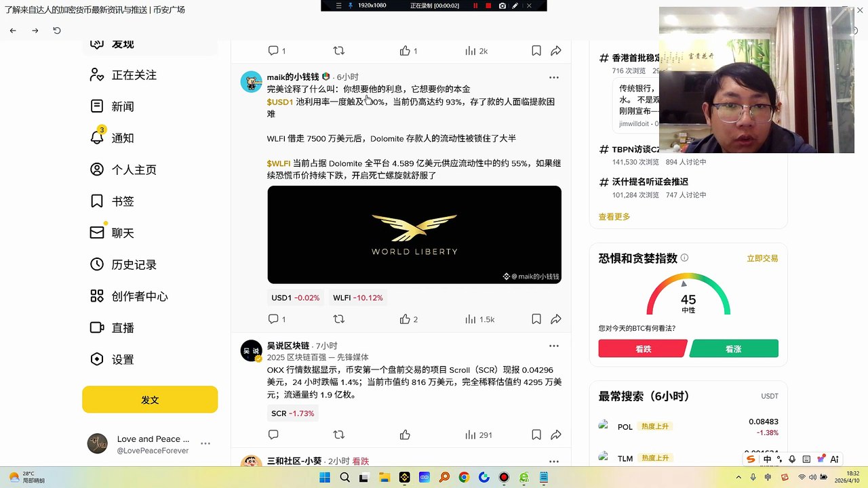868x488 pixels.
Task: Comment on the 吴说区块链 post
Action: pyautogui.click(x=273, y=434)
